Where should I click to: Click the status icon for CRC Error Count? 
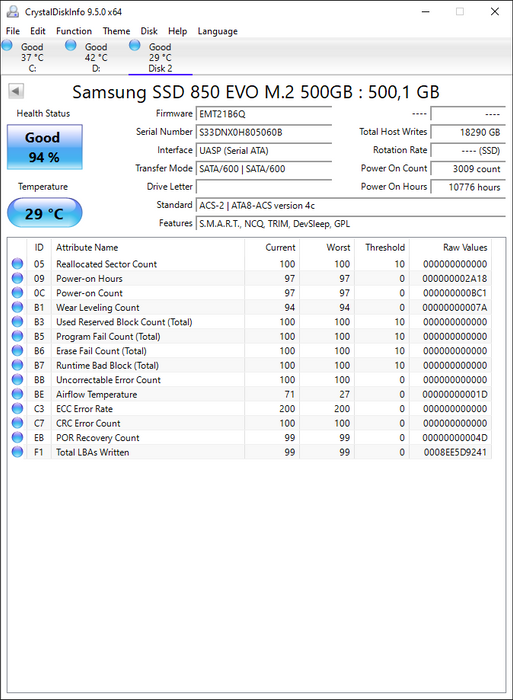point(17,423)
